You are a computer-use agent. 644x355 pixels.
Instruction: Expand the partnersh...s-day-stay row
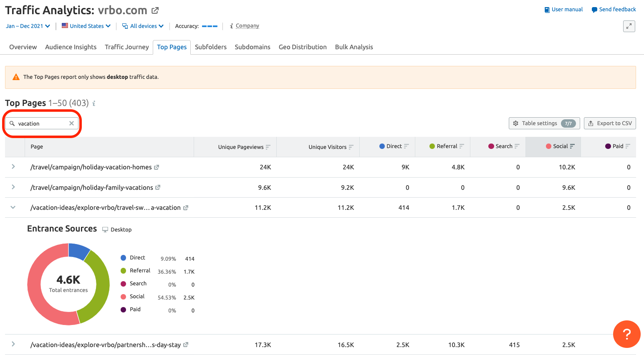point(13,344)
